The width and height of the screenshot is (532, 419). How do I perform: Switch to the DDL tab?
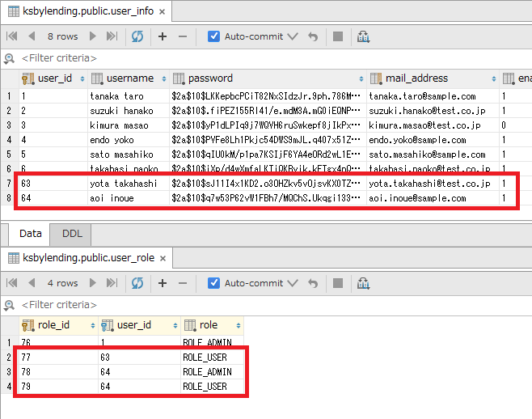[x=72, y=234]
